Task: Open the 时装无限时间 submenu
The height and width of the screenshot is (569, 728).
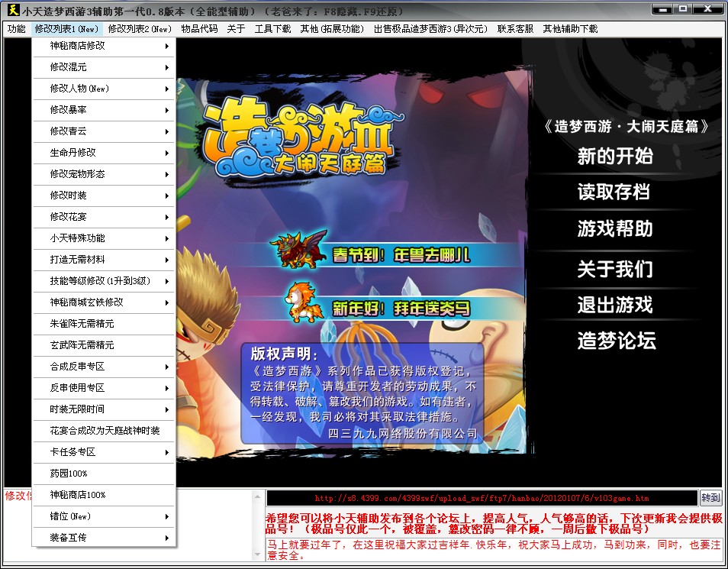Action: pos(104,409)
